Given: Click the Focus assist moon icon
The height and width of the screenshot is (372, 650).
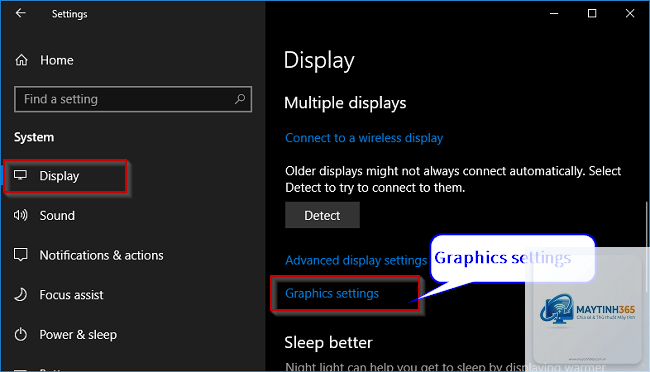Looking at the screenshot, I should click(20, 294).
